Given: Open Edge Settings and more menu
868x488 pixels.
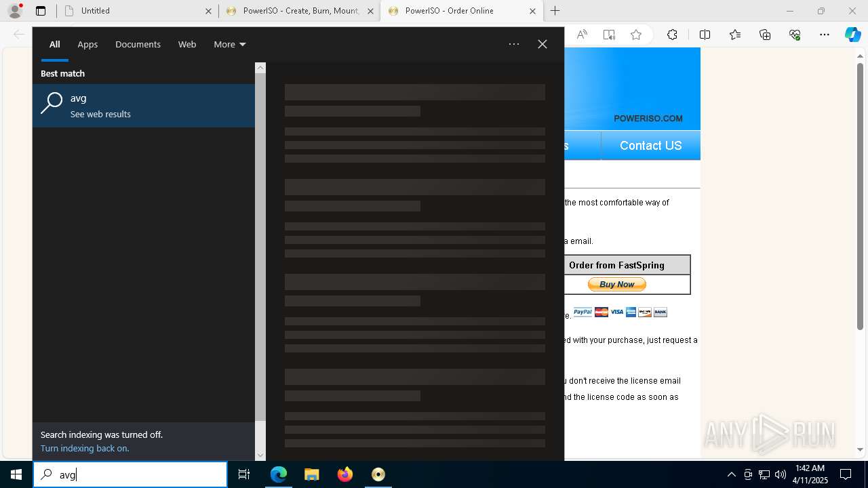Looking at the screenshot, I should tap(825, 35).
